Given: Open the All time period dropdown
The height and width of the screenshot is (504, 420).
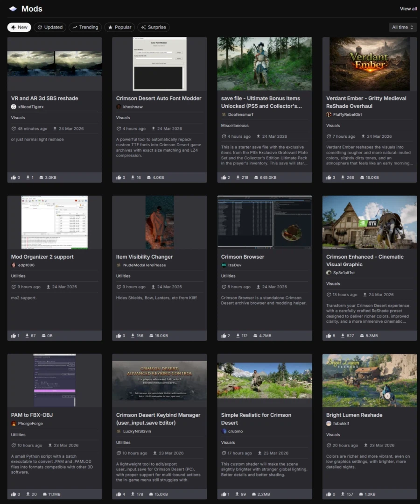Looking at the screenshot, I should (403, 28).
